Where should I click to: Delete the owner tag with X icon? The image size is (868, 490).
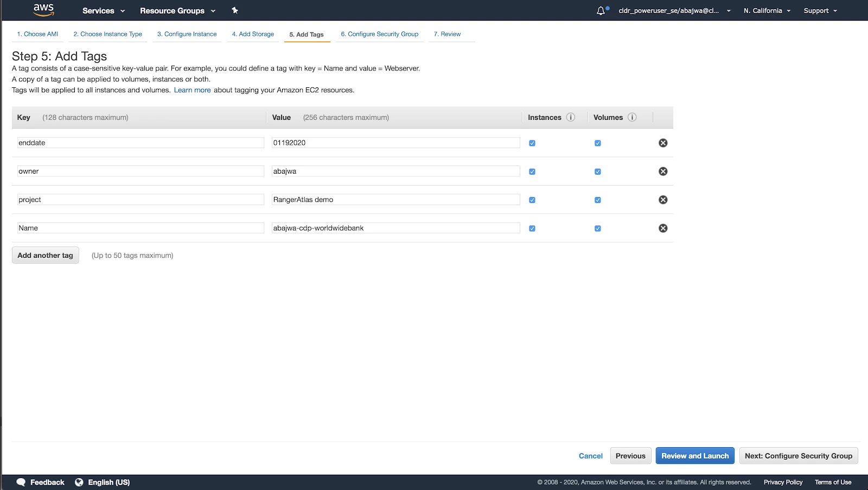663,171
